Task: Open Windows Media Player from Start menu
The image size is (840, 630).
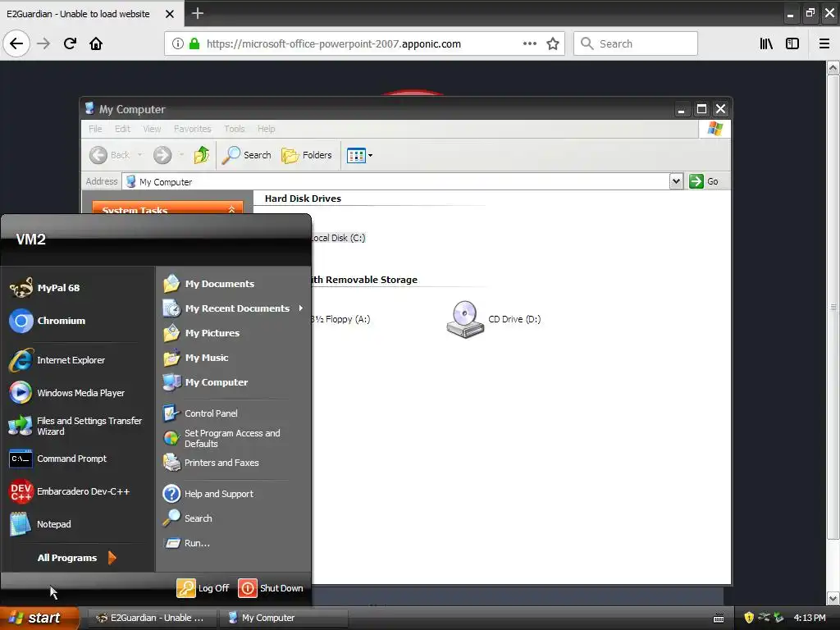Action: coord(78,393)
